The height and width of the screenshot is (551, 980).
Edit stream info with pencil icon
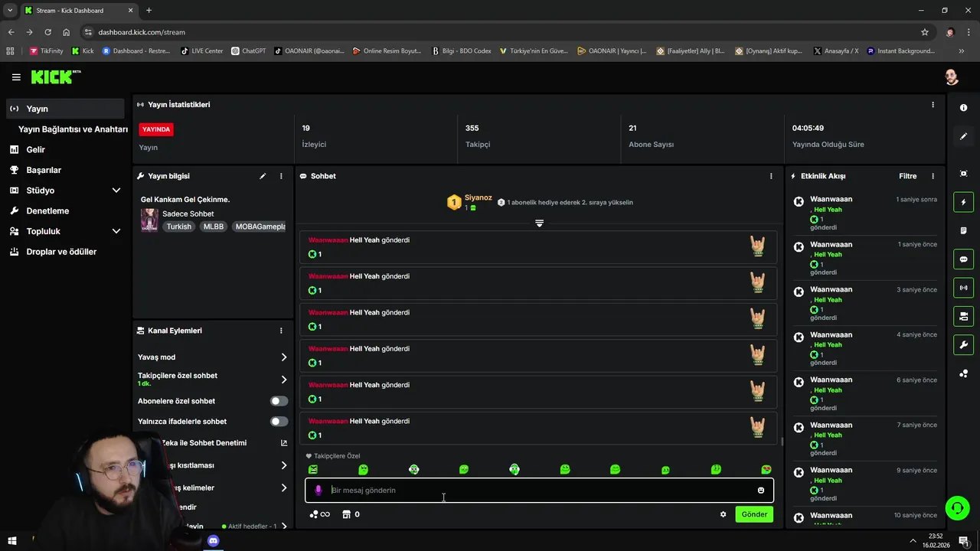coord(263,176)
